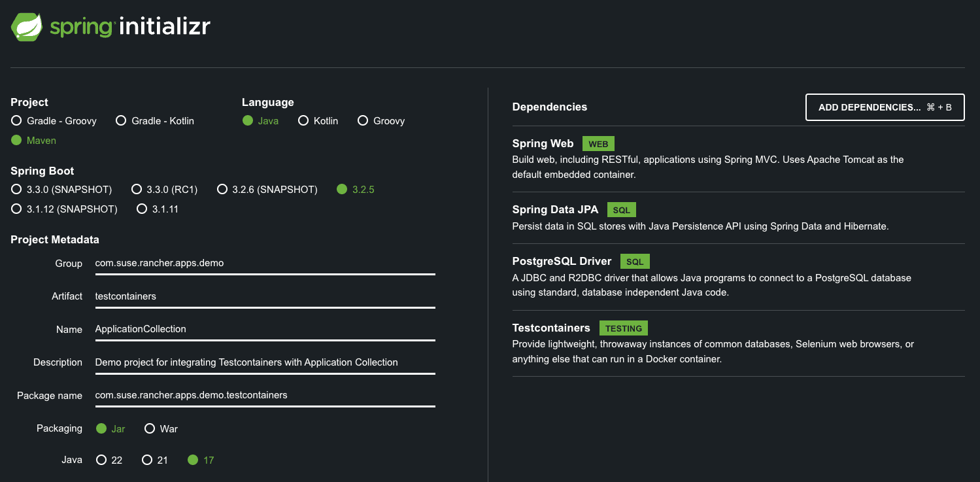Viewport: 980px width, 482px height.
Task: Select Java version 21
Action: (147, 460)
